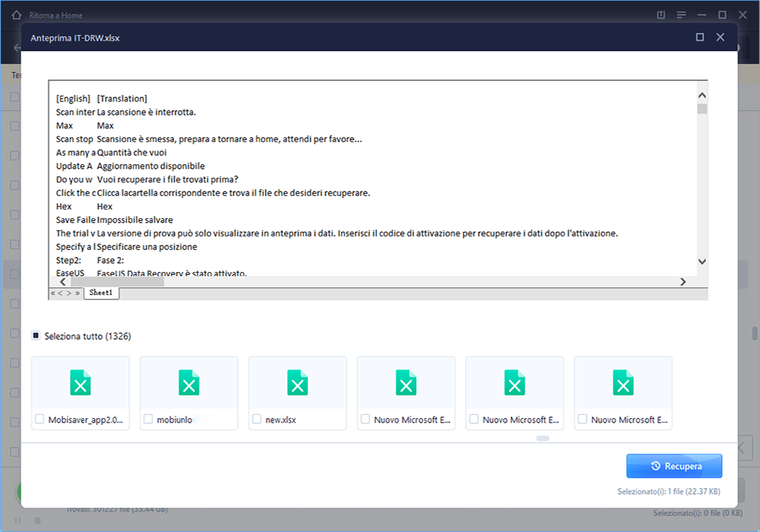Screen dimensions: 760x532
Task: Click the horizontal scrollbar thumb of preview
Action: click(117, 281)
